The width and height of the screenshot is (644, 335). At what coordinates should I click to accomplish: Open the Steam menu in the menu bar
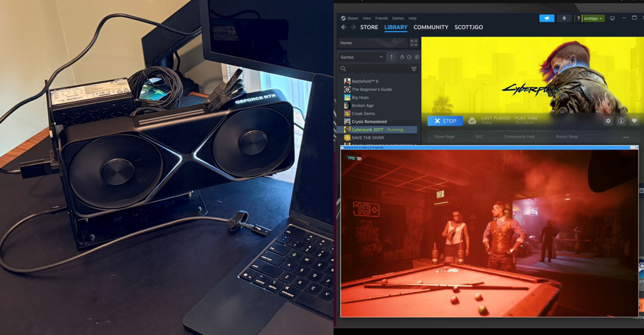pos(353,18)
